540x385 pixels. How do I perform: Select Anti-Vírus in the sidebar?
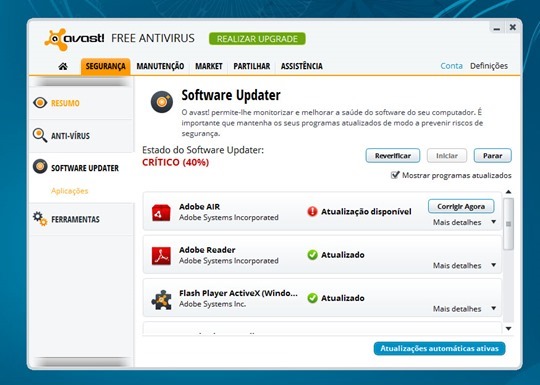click(81, 136)
